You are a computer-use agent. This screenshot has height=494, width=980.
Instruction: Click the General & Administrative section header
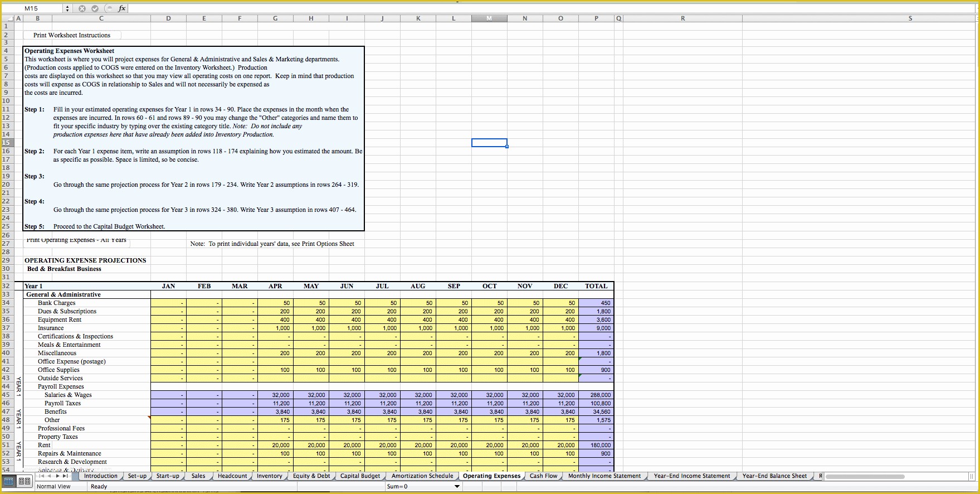64,294
